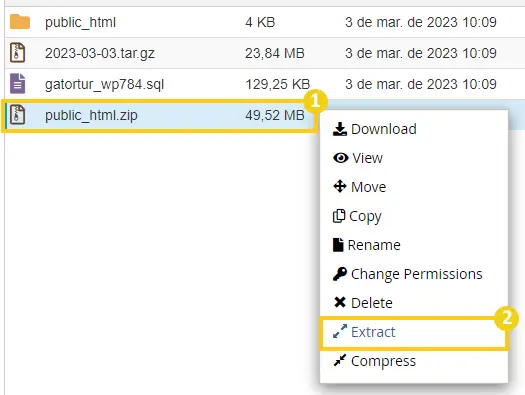Click the Compress arrows icon

click(x=340, y=361)
